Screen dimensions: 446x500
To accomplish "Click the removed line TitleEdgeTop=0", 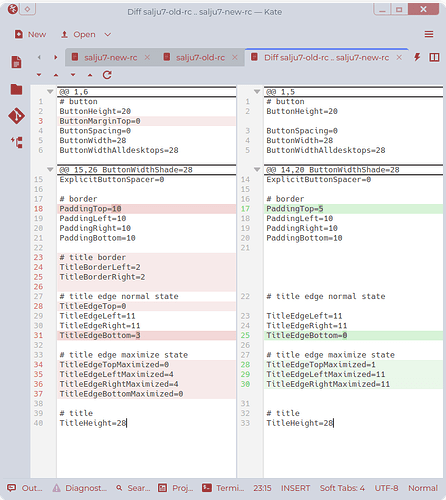I will tap(147, 306).
